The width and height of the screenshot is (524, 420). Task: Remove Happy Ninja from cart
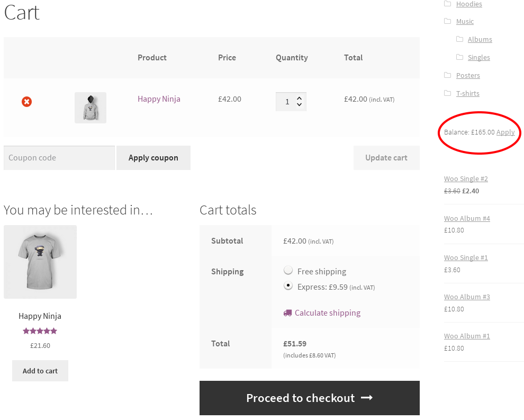pyautogui.click(x=27, y=102)
